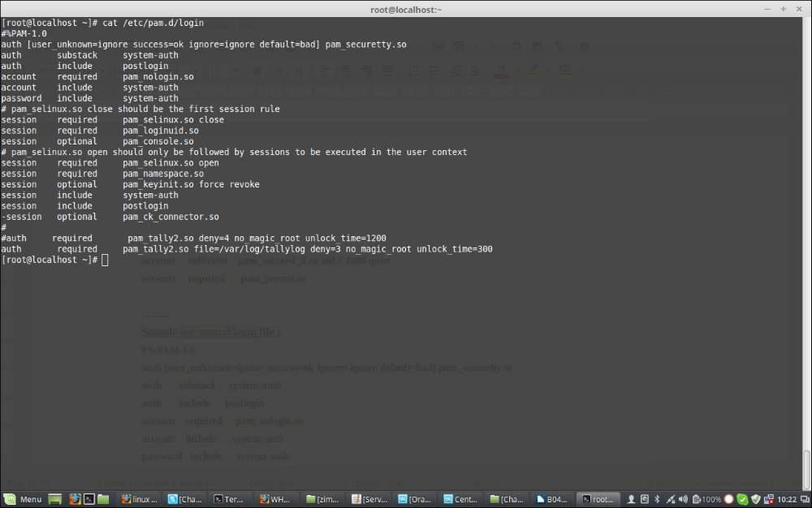
Task: Open the battery 100% indicator
Action: tap(707, 499)
